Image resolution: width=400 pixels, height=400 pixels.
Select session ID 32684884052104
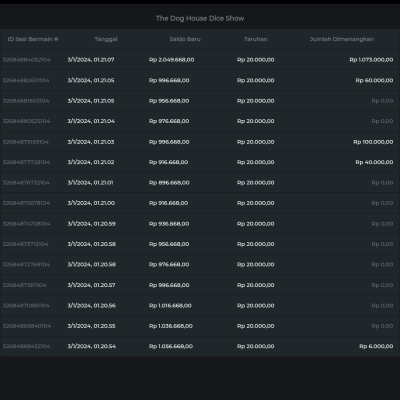coord(27,60)
